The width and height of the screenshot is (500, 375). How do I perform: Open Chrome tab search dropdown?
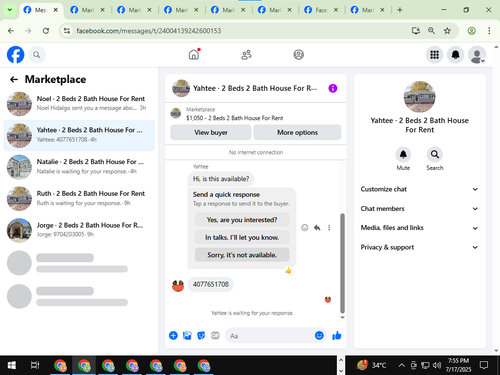pyautogui.click(x=10, y=10)
